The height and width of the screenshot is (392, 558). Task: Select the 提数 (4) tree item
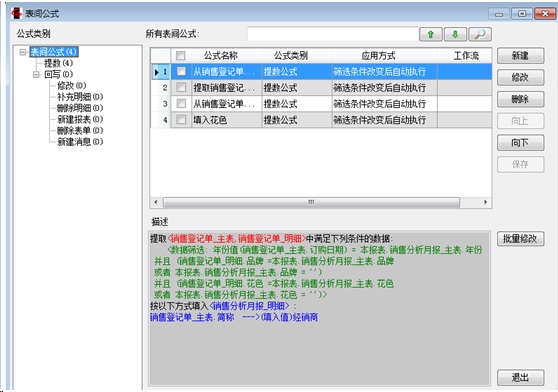pos(58,63)
